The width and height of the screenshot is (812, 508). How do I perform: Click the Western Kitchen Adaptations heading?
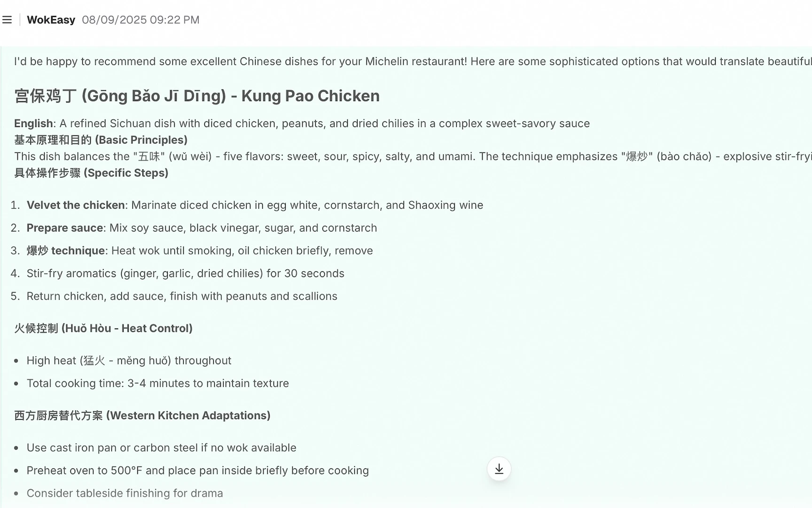tap(142, 415)
